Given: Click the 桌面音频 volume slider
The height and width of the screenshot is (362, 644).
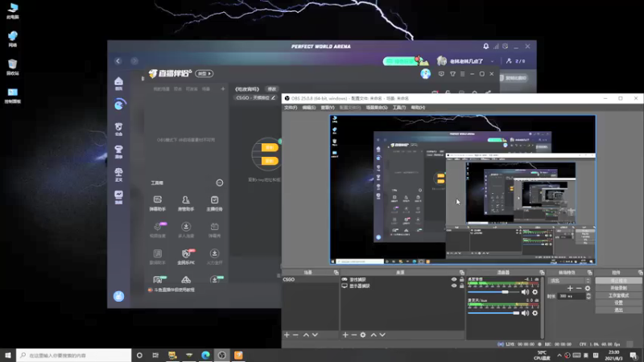Looking at the screenshot, I should pyautogui.click(x=493, y=292).
